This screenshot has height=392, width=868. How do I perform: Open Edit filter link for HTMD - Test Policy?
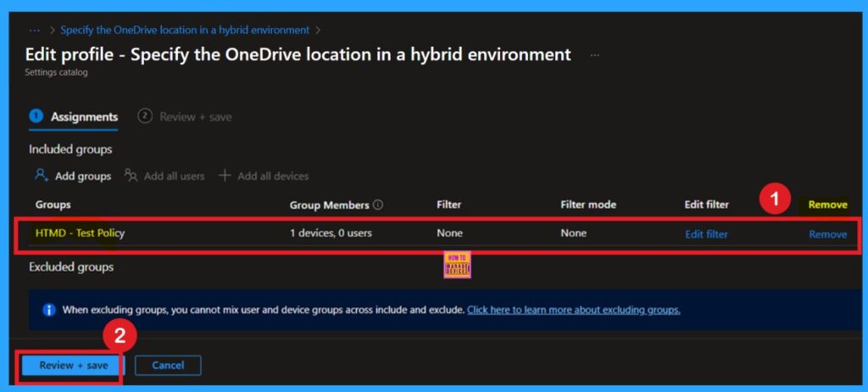(x=706, y=234)
